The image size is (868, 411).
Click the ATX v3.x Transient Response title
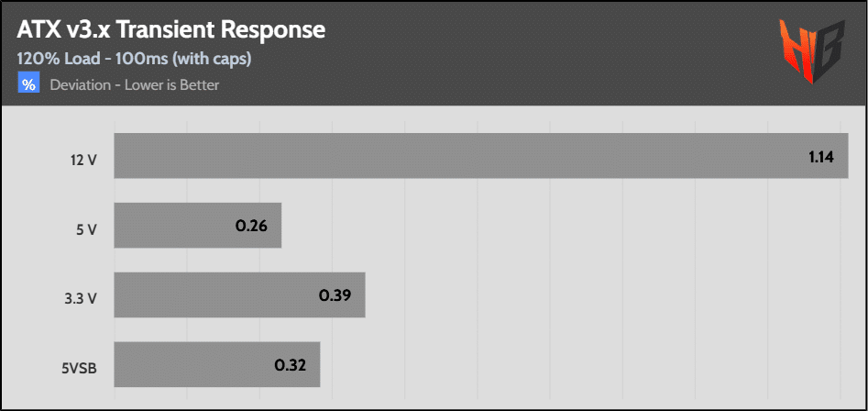[x=170, y=30]
